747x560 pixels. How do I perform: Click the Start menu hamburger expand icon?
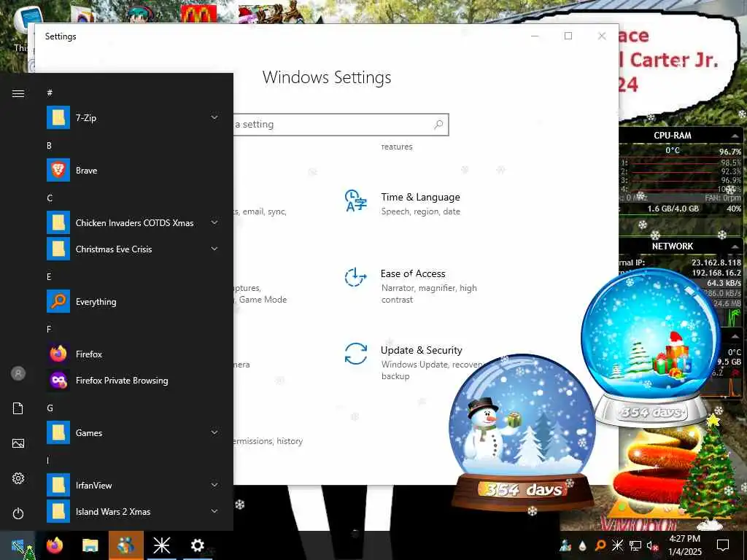coord(18,93)
